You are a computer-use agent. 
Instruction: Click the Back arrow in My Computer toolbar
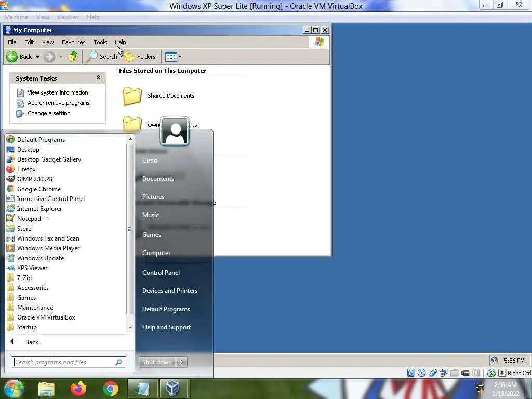[x=12, y=57]
